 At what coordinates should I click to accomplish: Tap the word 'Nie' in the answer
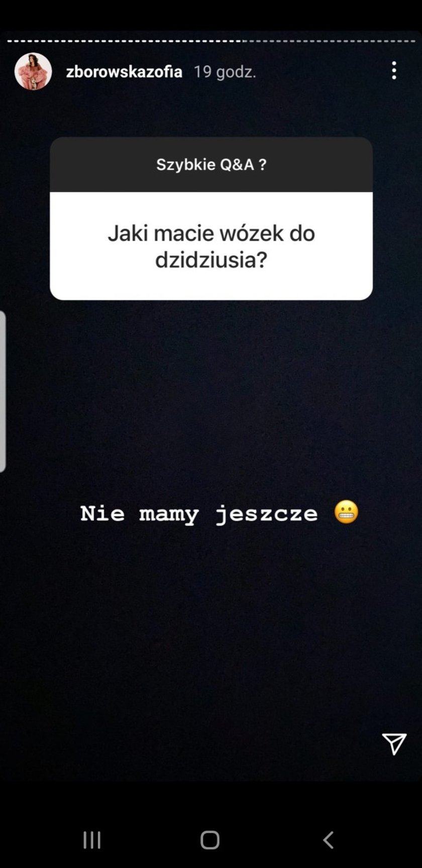tap(102, 513)
